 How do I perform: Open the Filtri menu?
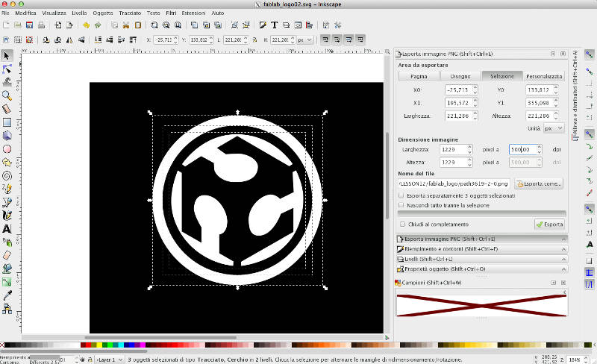[x=171, y=13]
